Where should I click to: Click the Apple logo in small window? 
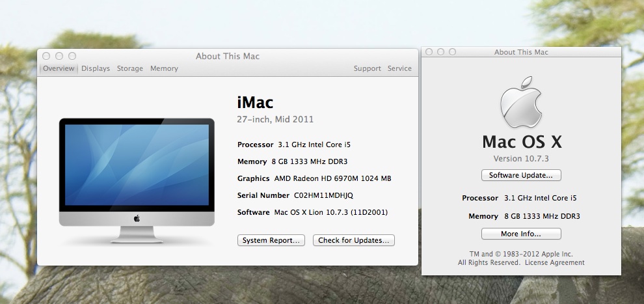[521, 102]
